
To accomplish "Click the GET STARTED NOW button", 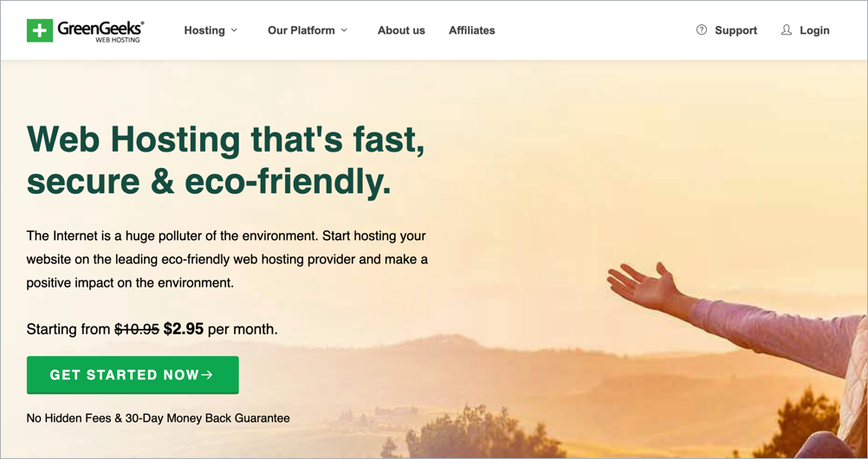I will tap(133, 375).
